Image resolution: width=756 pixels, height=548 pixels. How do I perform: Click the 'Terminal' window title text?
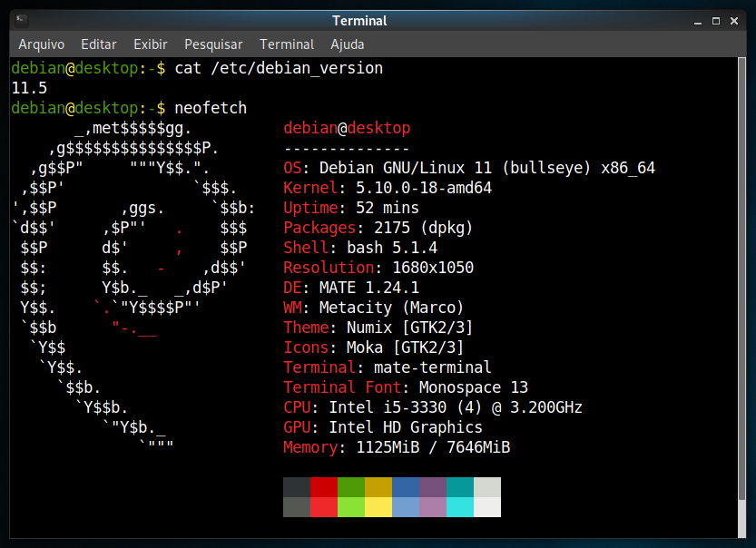359,21
